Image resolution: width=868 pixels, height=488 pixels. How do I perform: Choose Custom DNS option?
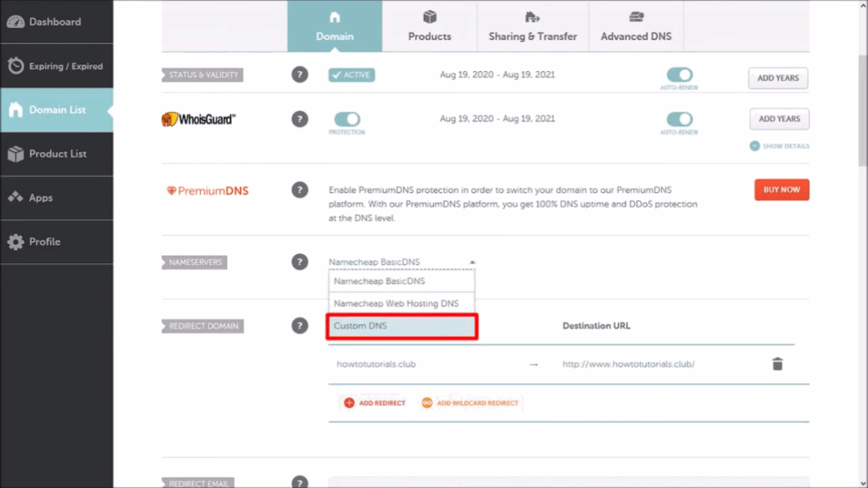[x=402, y=326]
